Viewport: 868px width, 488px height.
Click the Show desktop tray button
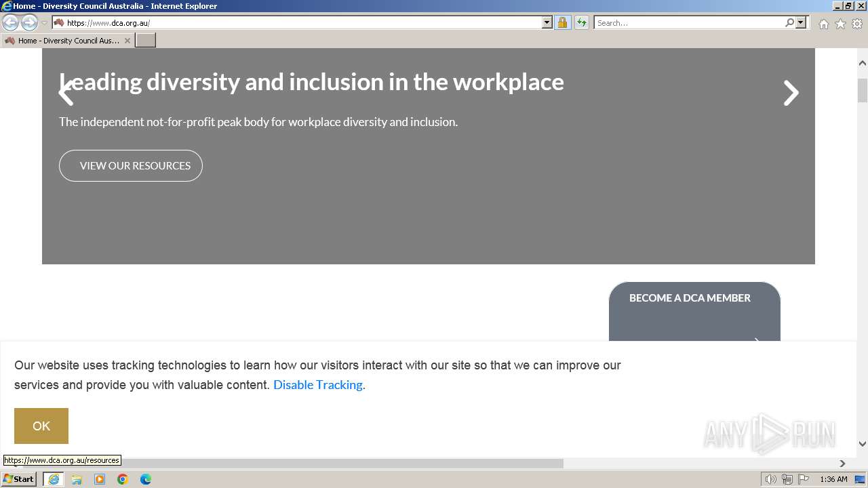(860, 479)
